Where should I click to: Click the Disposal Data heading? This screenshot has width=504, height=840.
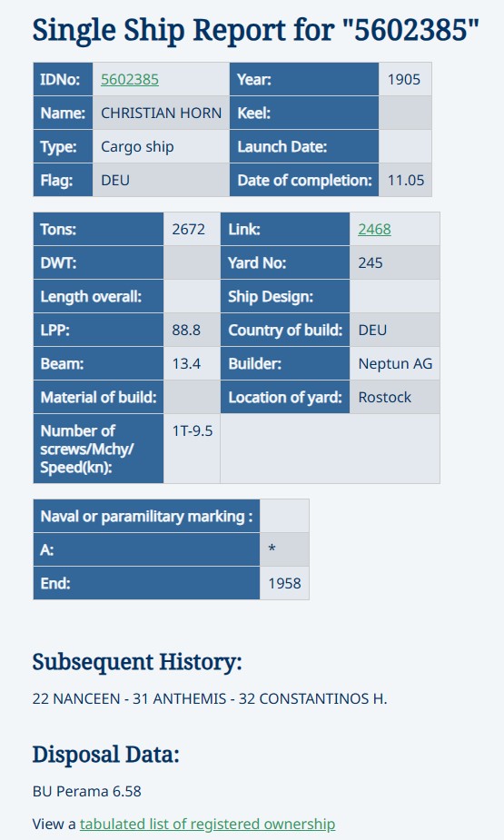pos(105,755)
